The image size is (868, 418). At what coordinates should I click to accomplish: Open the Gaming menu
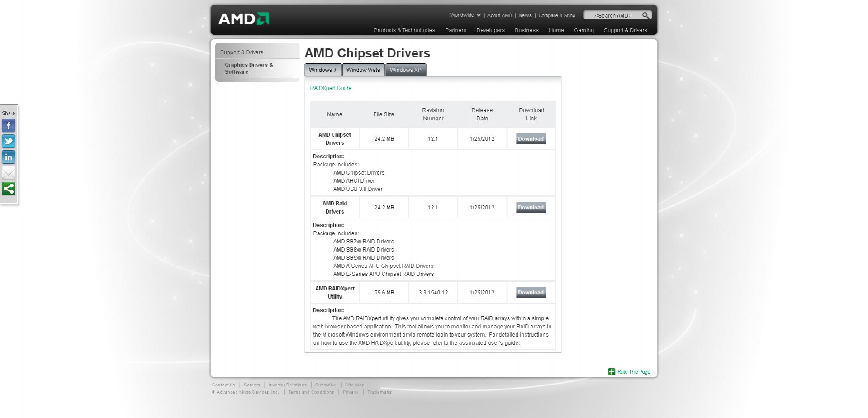pyautogui.click(x=584, y=30)
